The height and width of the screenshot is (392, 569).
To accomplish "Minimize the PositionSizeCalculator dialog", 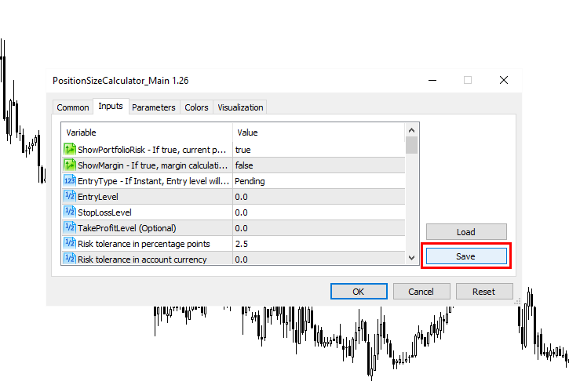I will point(432,80).
